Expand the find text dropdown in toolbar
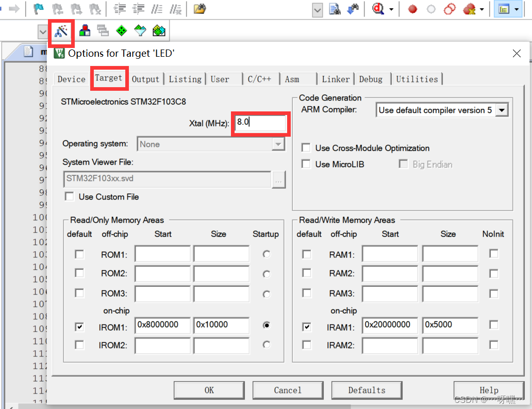Screen dimensions: 532x409 [x=317, y=10]
